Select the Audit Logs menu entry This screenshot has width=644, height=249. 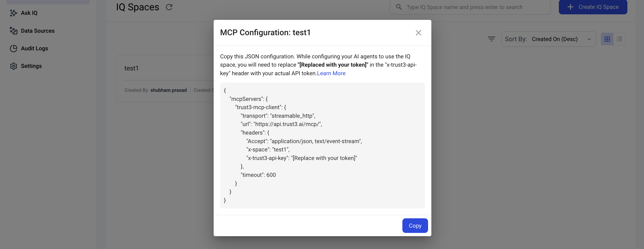(34, 49)
